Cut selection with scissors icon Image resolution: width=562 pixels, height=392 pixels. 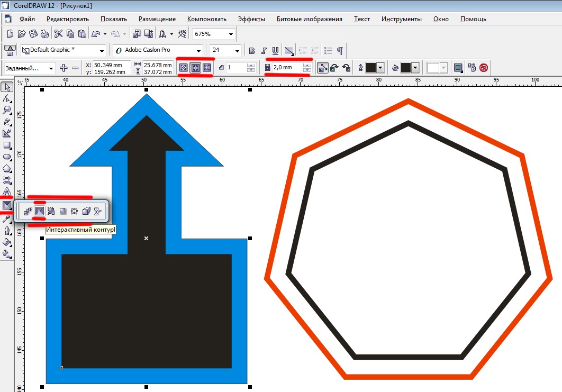click(x=58, y=34)
